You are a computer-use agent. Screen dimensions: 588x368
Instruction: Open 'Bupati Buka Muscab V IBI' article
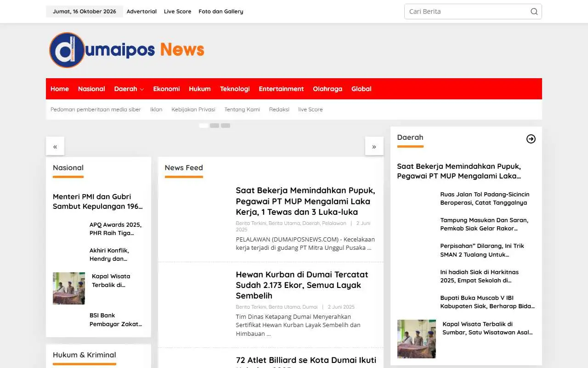(x=487, y=302)
